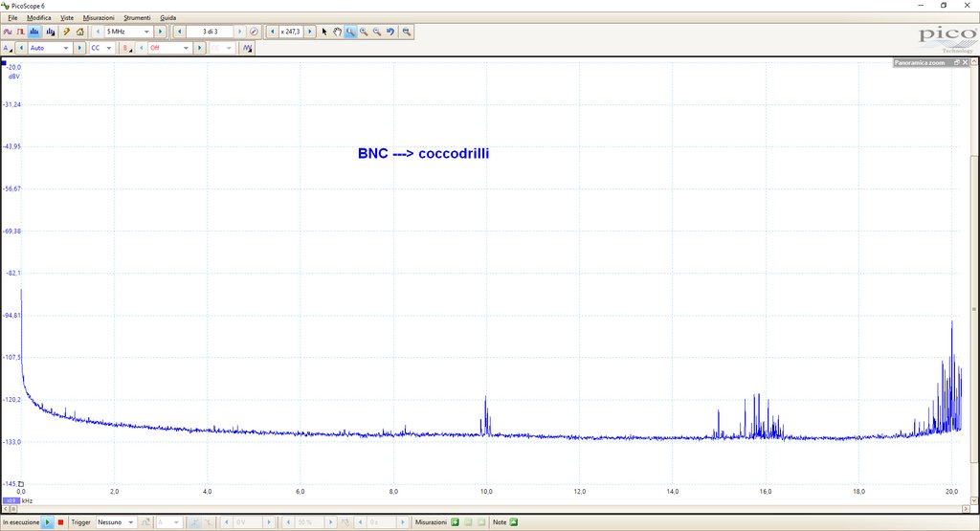Increase zoom factor x 247,3
980x531 pixels.
(x=310, y=32)
